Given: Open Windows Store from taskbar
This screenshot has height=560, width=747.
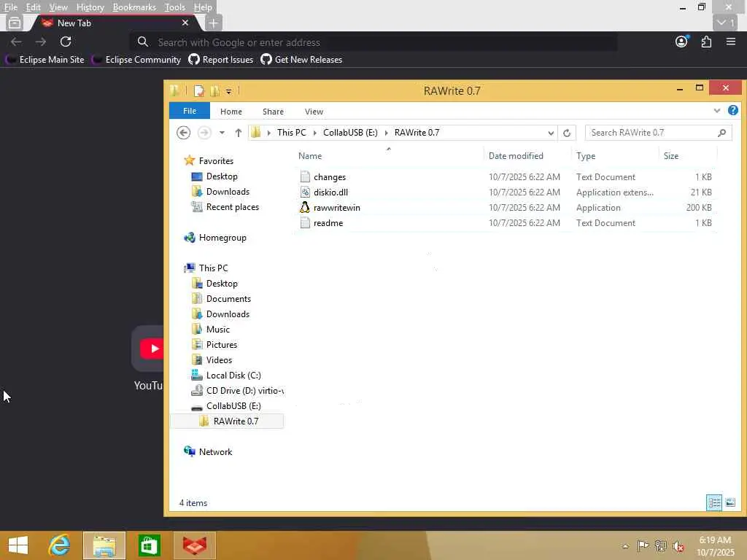Looking at the screenshot, I should 149,545.
